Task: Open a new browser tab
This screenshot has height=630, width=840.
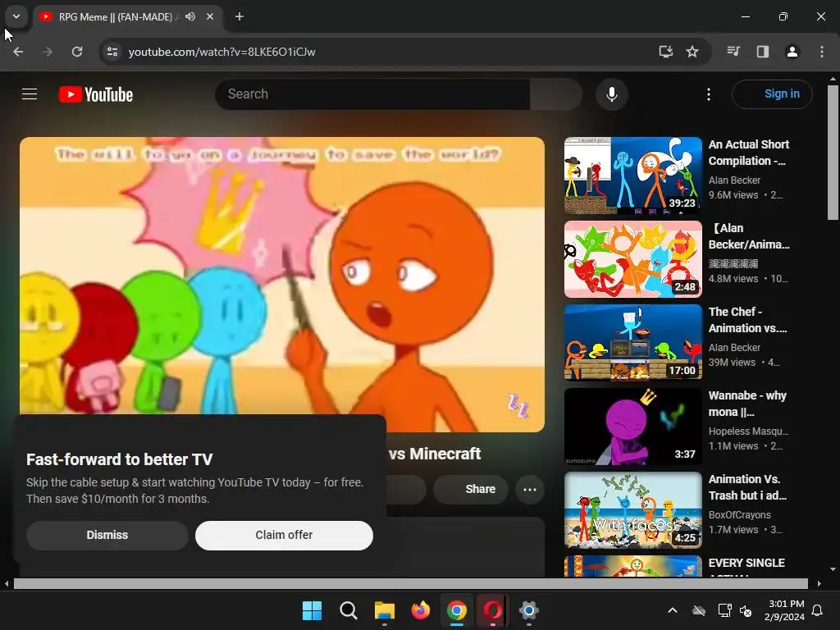Action: point(240,16)
